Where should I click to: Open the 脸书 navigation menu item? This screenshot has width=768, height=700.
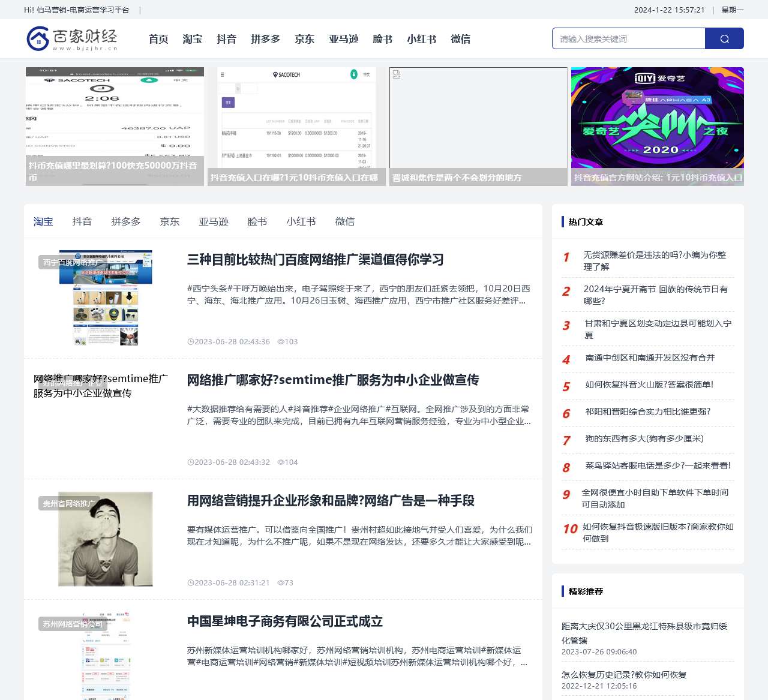click(x=382, y=38)
